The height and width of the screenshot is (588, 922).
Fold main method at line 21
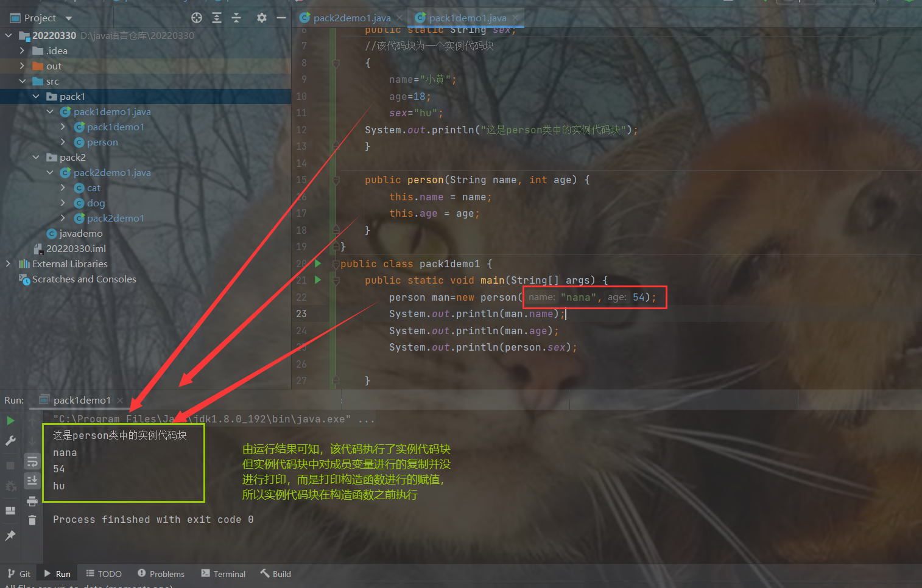336,281
